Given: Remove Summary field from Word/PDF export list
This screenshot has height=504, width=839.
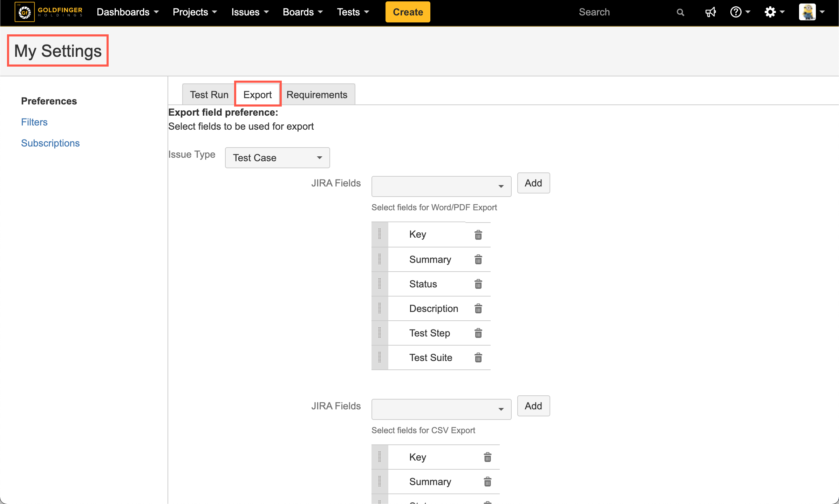Looking at the screenshot, I should coord(478,260).
